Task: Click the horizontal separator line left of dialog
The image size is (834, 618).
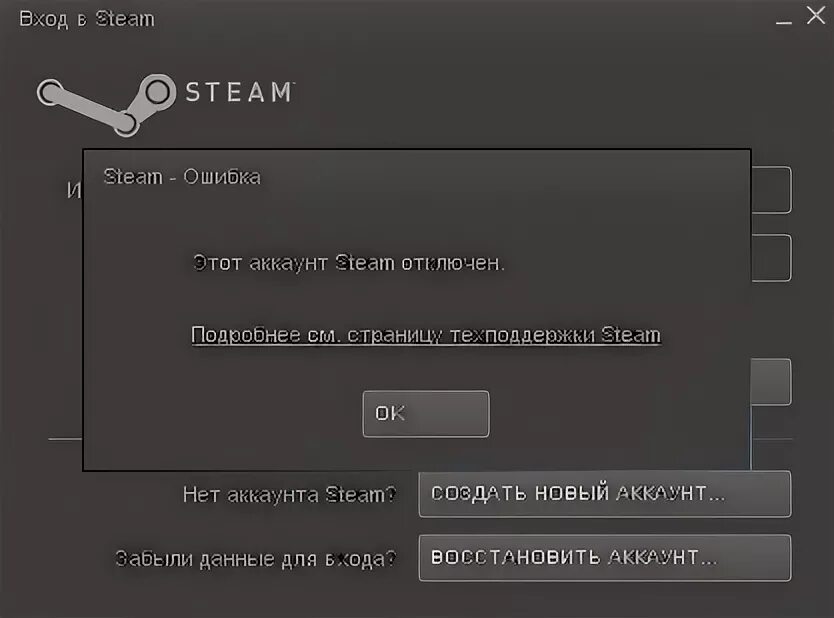Action: [x=65, y=439]
